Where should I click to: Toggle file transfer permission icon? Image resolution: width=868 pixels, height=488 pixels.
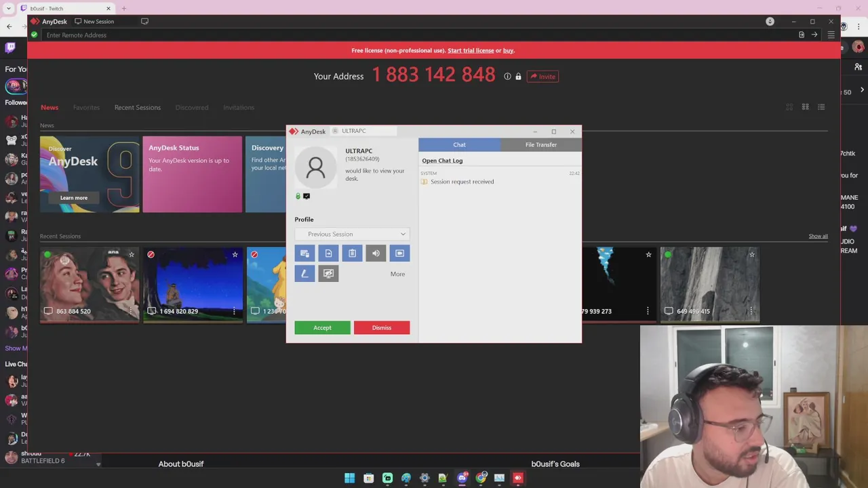(x=328, y=253)
